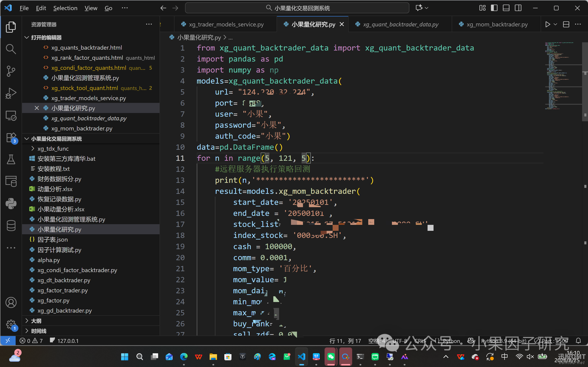This screenshot has width=588, height=367.
Task: Open the Accounts menu
Action: [x=11, y=303]
